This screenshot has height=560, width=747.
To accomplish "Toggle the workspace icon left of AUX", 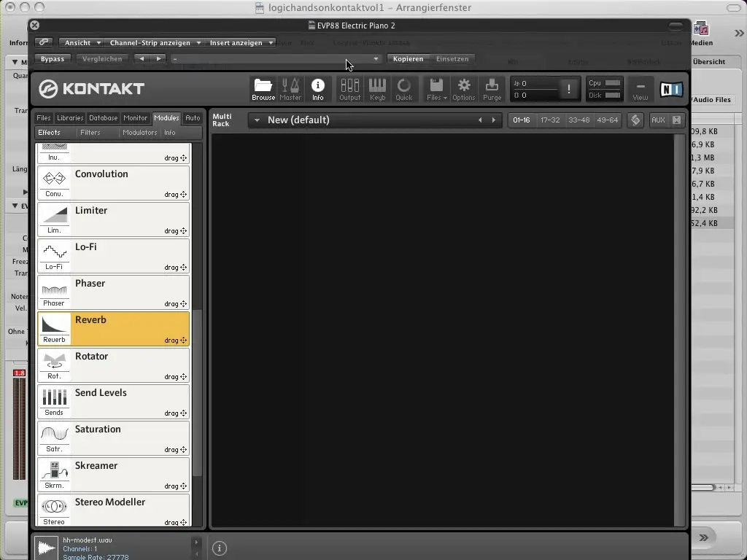I will click(x=635, y=120).
